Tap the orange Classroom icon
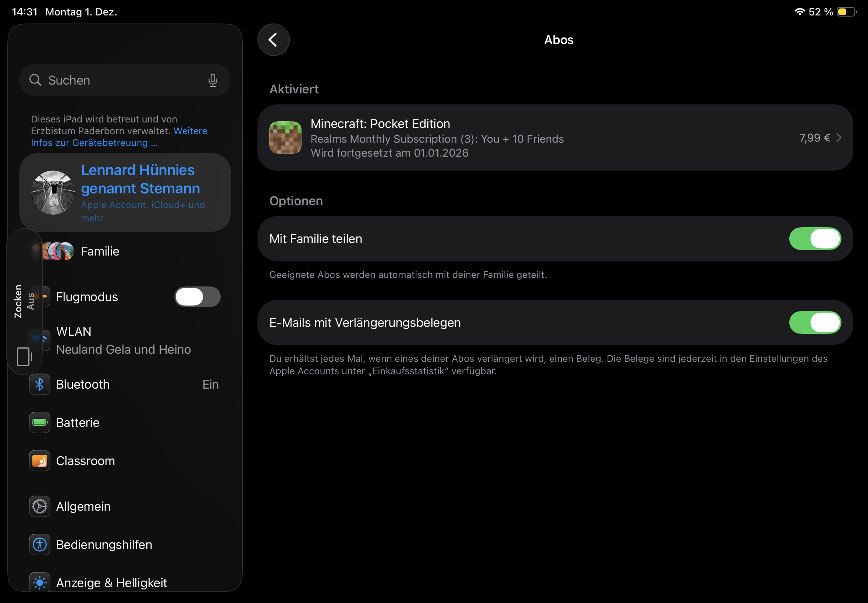This screenshot has height=603, width=868. pyautogui.click(x=40, y=461)
